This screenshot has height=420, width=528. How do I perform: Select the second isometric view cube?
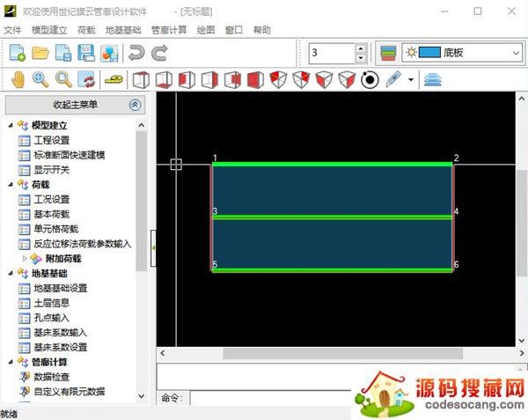coord(301,80)
